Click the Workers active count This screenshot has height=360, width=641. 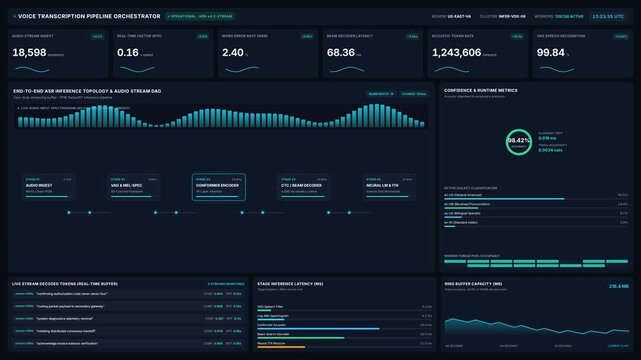(x=559, y=16)
